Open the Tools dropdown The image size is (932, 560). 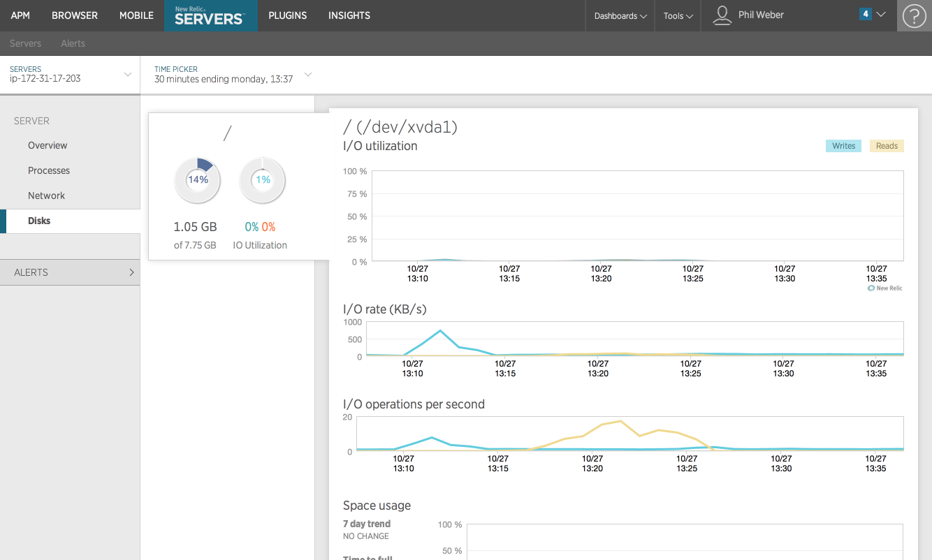pos(678,15)
